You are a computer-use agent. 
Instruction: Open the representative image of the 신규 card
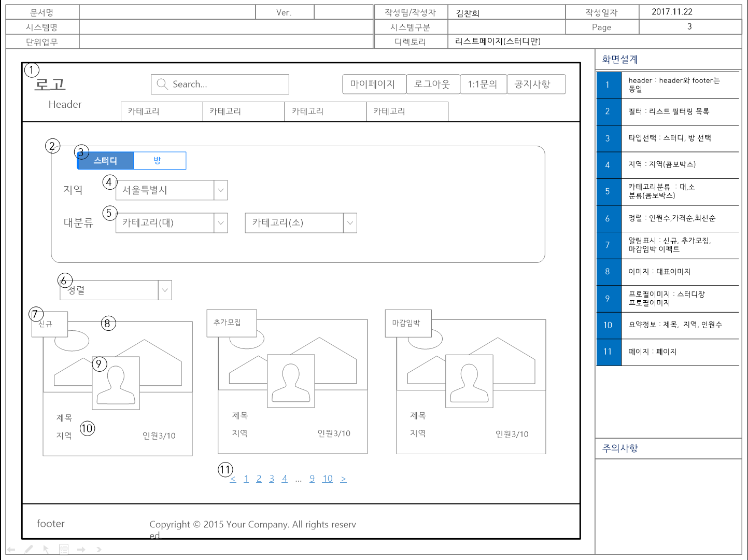[x=118, y=357]
